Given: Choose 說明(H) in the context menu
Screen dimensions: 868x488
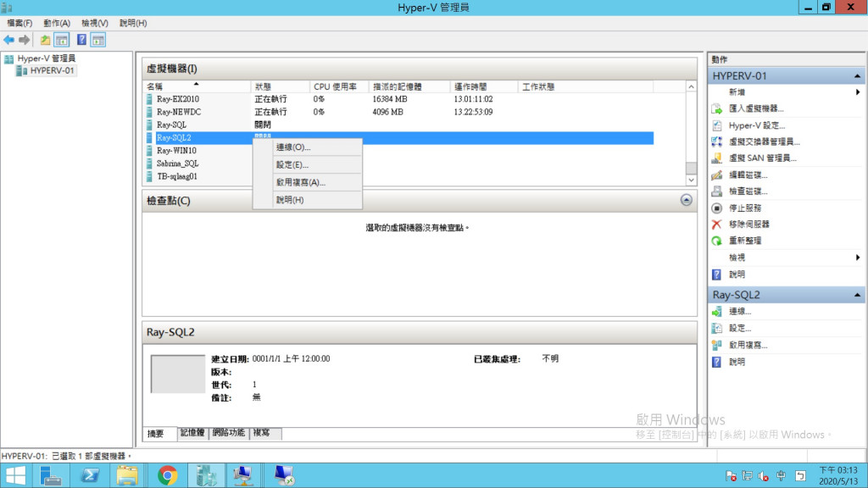Looking at the screenshot, I should point(307,200).
